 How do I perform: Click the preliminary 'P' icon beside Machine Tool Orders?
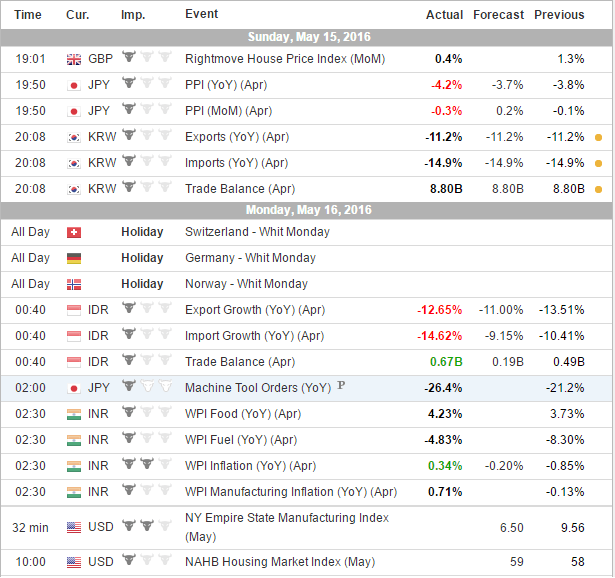341,385
